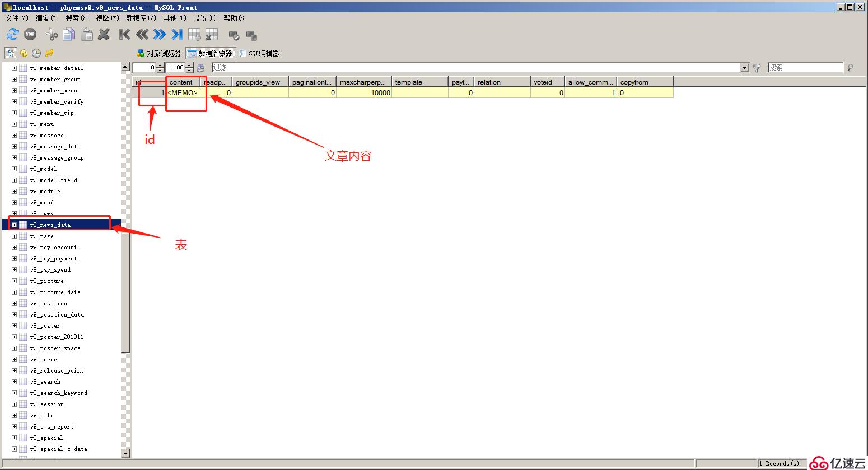This screenshot has width=868, height=470.
Task: Open the files explorer icon
Action: pos(24,53)
